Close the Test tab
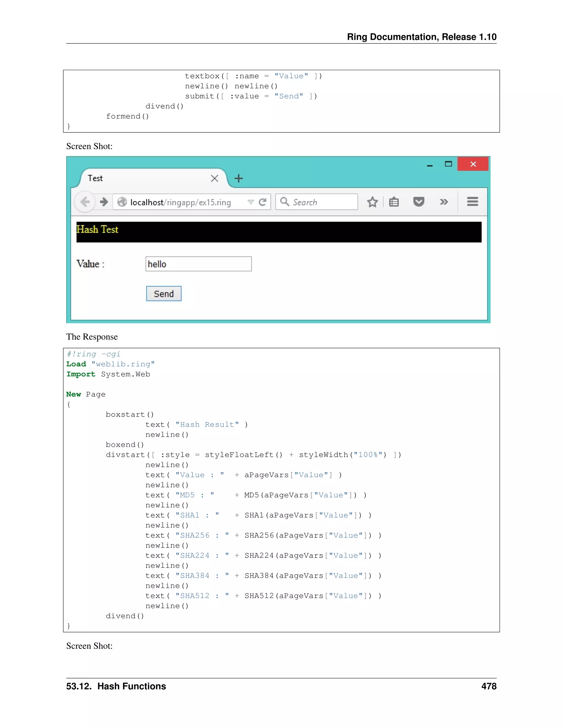 [214, 178]
